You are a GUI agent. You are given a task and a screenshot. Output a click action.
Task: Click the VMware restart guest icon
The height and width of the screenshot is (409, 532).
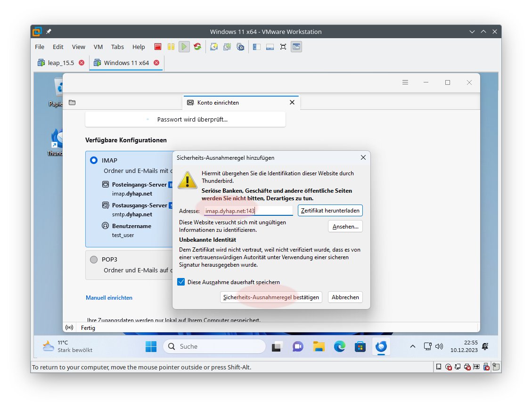click(197, 47)
